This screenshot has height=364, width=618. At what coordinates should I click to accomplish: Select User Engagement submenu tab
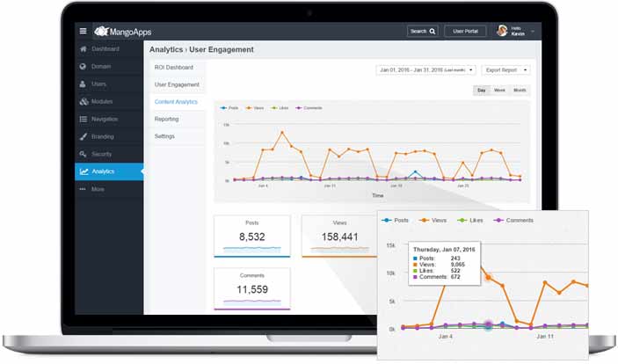pos(178,84)
